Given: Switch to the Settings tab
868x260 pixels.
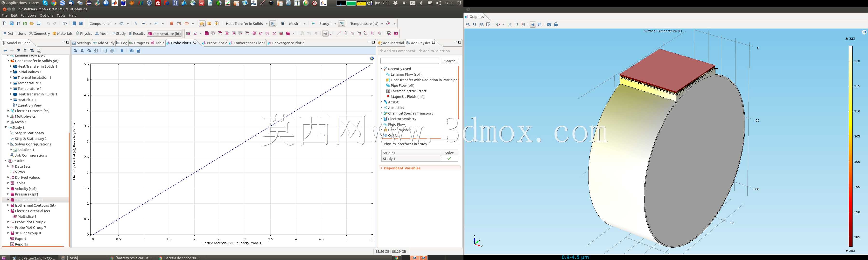Looking at the screenshot, I should click(82, 43).
